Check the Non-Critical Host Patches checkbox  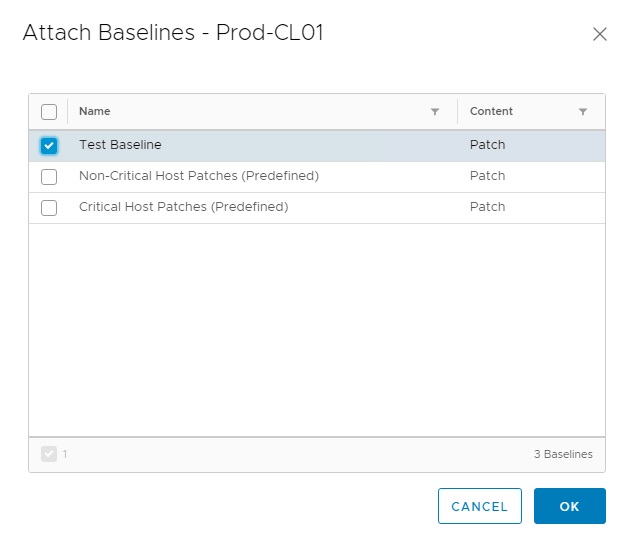point(49,177)
